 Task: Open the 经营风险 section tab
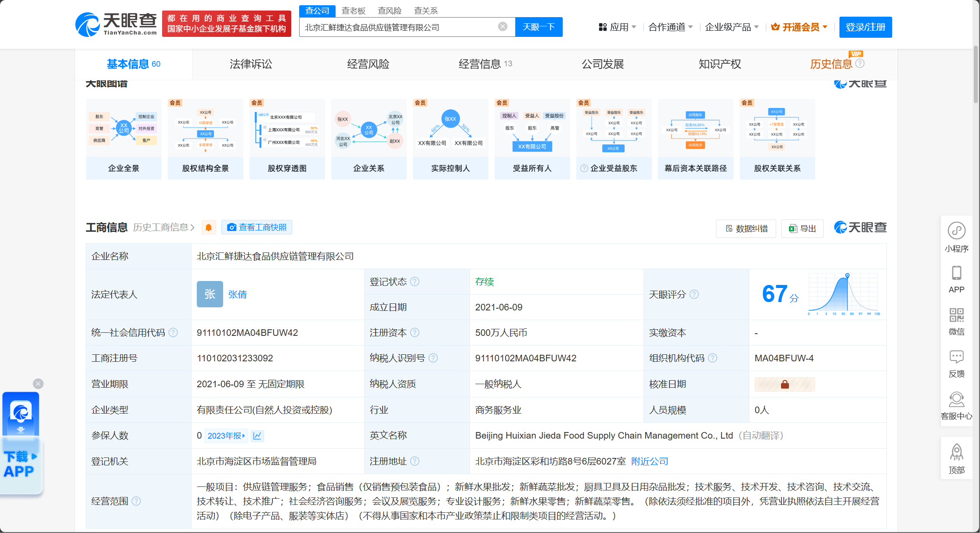(368, 64)
